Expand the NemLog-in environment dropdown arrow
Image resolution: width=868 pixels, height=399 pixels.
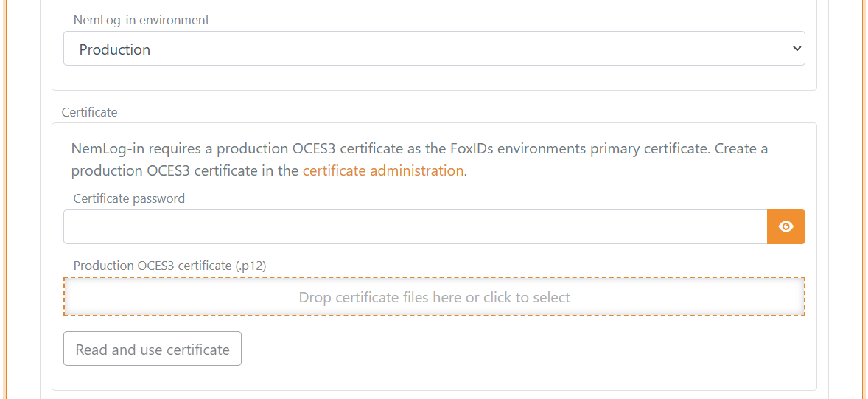(796, 49)
